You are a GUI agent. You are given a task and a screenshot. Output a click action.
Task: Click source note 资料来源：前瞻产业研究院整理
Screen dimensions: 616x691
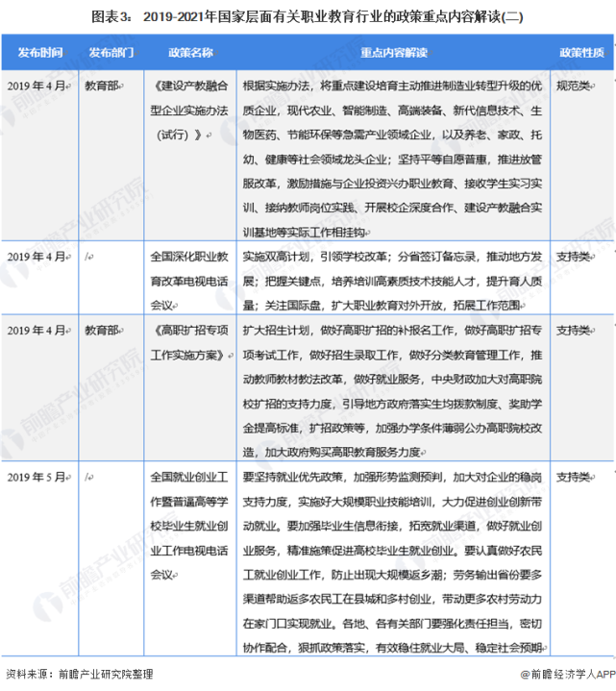coord(80,674)
